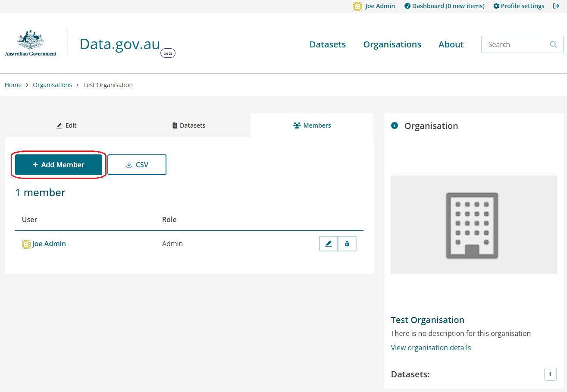Viewport: 567px width, 392px height.
Task: Click the "Test Organisation" sidebar heading
Action: point(428,320)
